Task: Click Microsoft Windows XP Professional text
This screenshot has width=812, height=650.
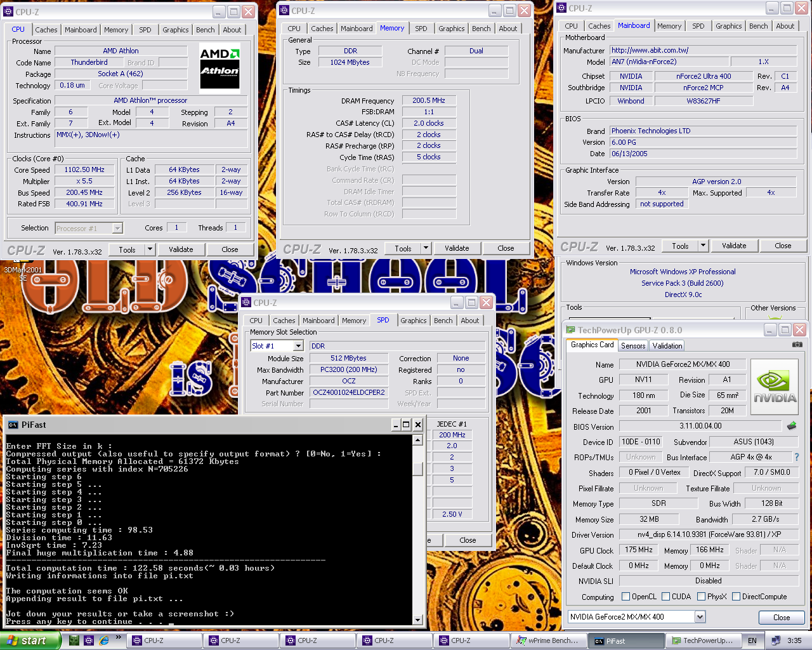Action: [683, 272]
